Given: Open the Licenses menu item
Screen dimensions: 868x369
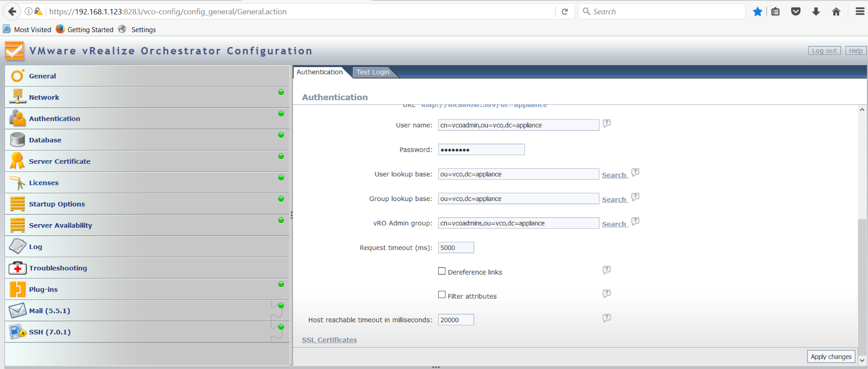Looking at the screenshot, I should click(147, 182).
